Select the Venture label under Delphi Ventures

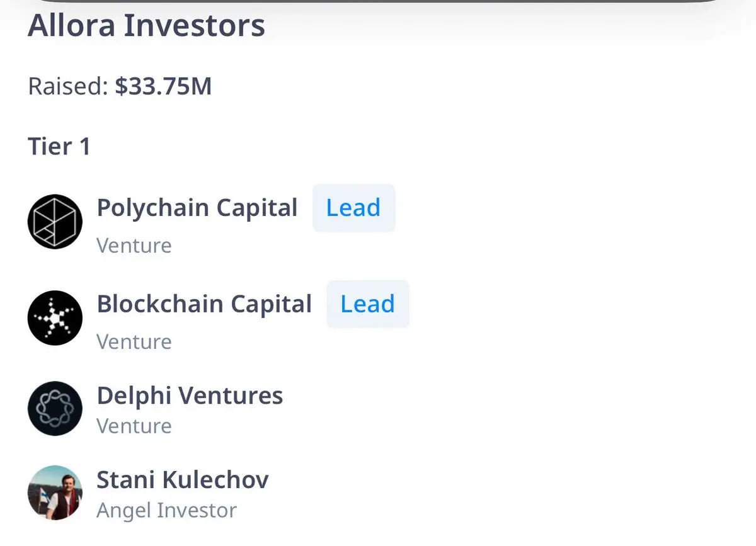[x=134, y=426]
